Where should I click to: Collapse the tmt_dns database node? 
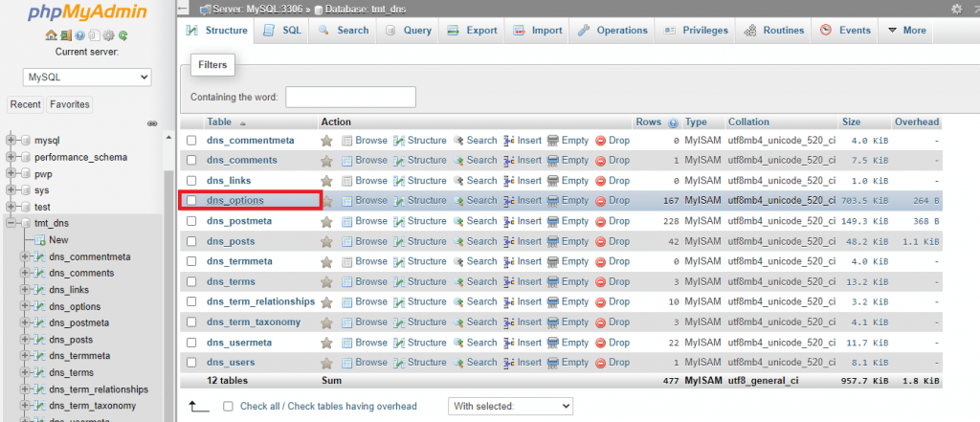point(11,223)
